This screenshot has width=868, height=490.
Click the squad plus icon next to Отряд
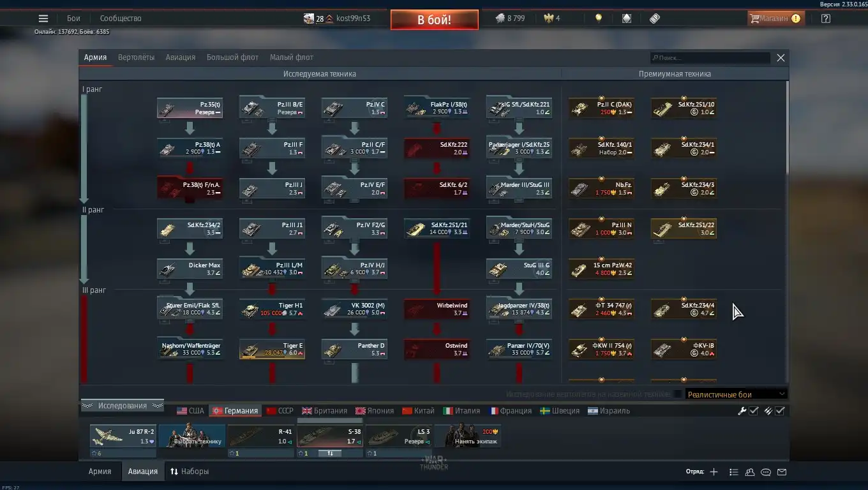point(714,472)
